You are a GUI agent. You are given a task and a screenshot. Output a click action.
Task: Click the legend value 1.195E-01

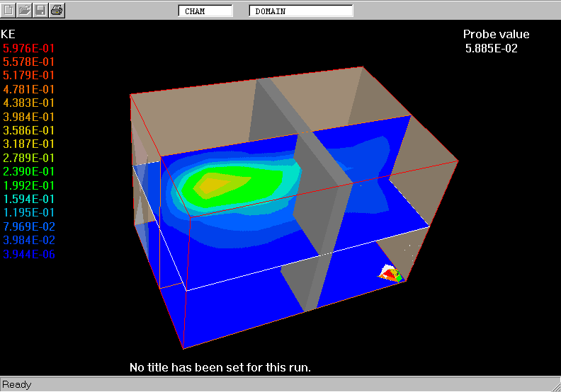29,212
